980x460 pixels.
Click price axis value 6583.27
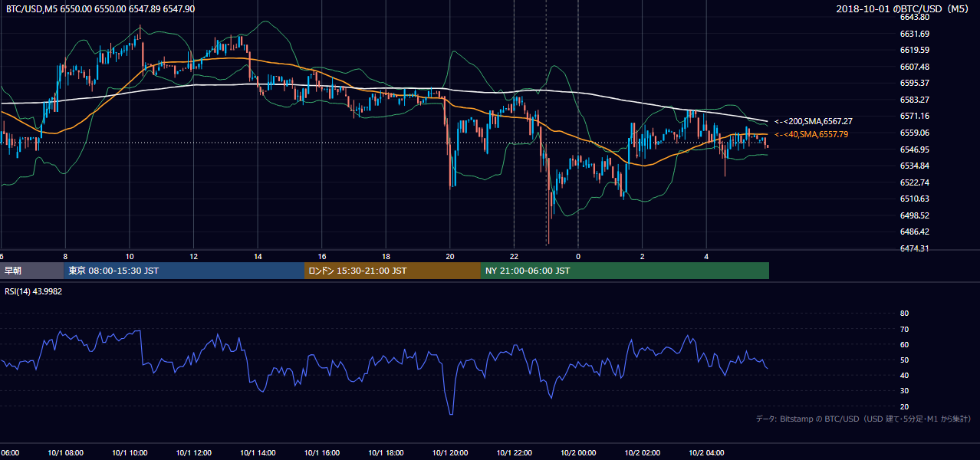(915, 100)
